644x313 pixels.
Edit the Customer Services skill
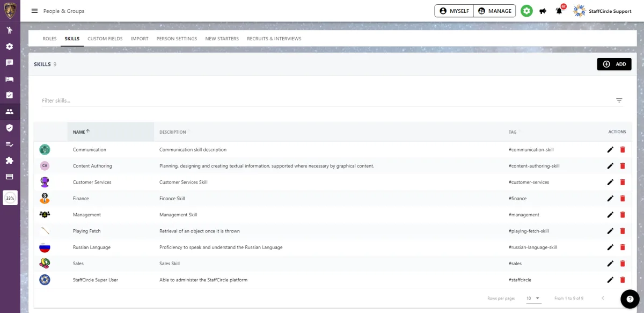pos(610,182)
